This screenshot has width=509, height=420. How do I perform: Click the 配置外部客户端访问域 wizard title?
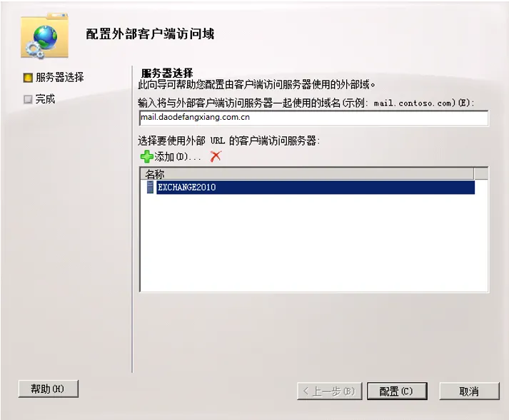tap(150, 34)
